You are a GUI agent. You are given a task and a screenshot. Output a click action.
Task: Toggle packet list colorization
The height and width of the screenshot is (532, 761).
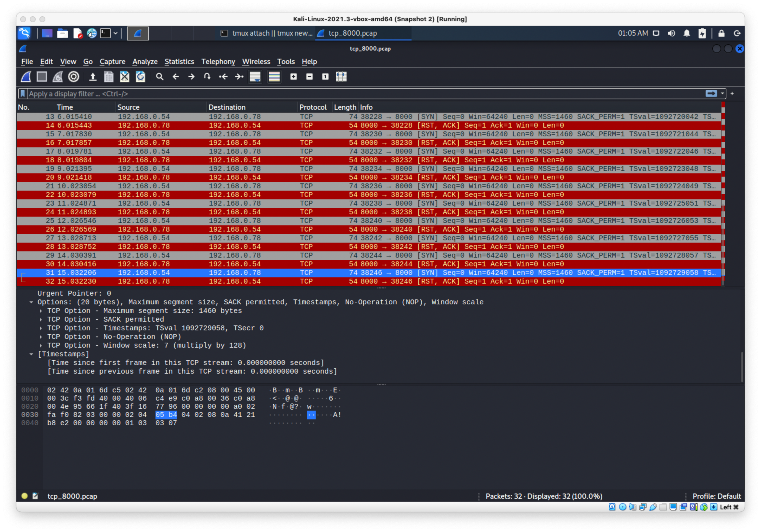click(274, 77)
